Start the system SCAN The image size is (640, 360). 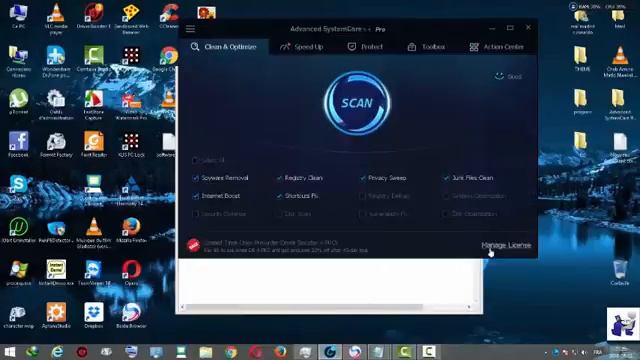click(x=357, y=103)
